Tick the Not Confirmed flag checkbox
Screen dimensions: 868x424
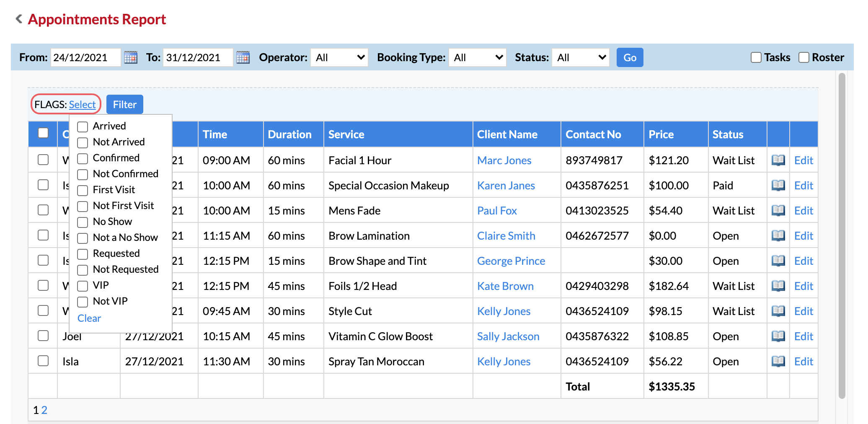(x=83, y=174)
